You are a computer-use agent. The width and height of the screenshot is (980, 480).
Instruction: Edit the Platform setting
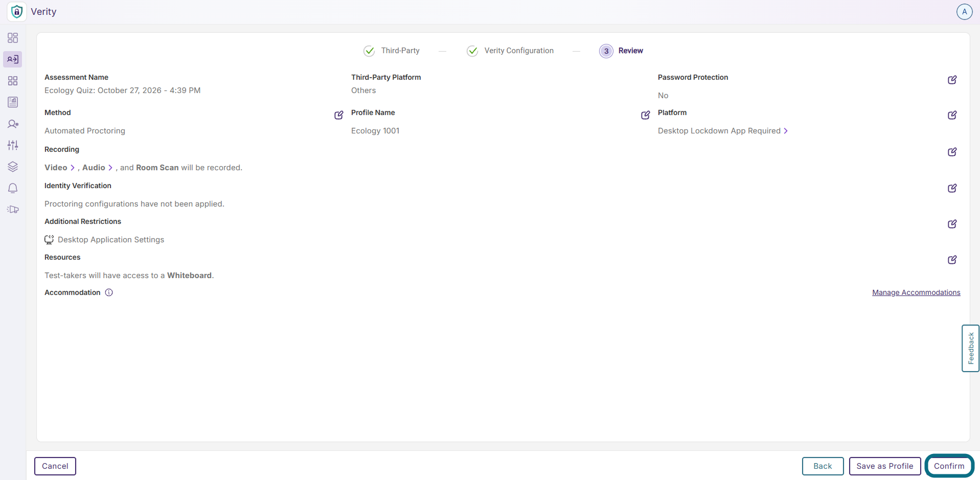coord(952,115)
